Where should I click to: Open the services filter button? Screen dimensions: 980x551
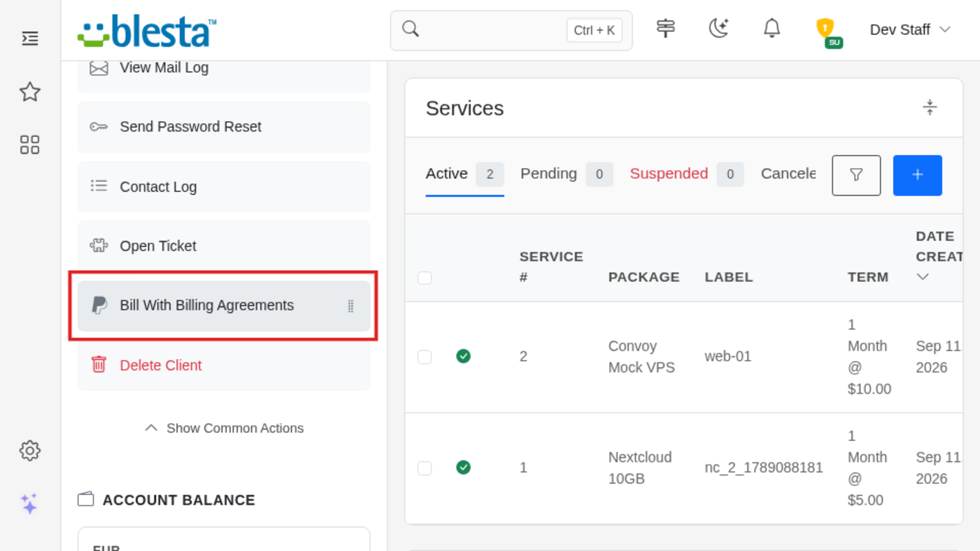tap(856, 175)
